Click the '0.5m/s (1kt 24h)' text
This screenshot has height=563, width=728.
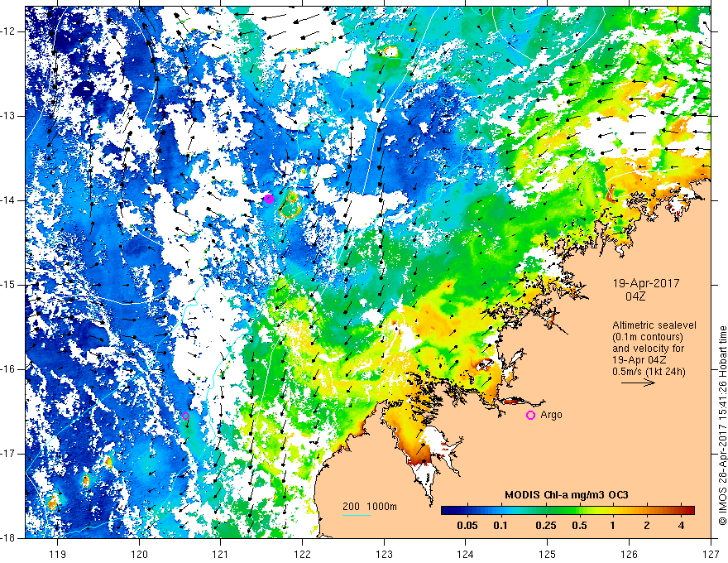pyautogui.click(x=649, y=371)
